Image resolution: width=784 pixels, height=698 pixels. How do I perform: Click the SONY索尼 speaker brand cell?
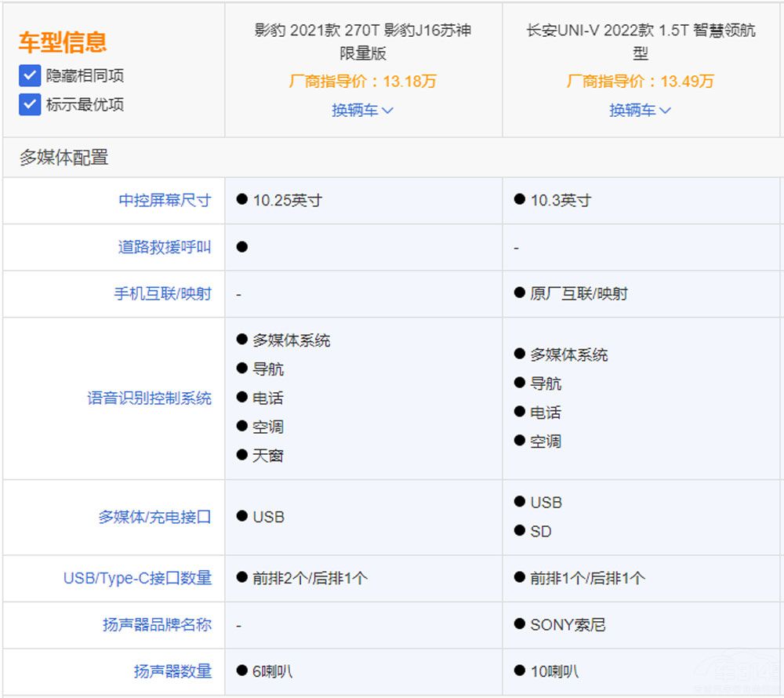click(568, 625)
